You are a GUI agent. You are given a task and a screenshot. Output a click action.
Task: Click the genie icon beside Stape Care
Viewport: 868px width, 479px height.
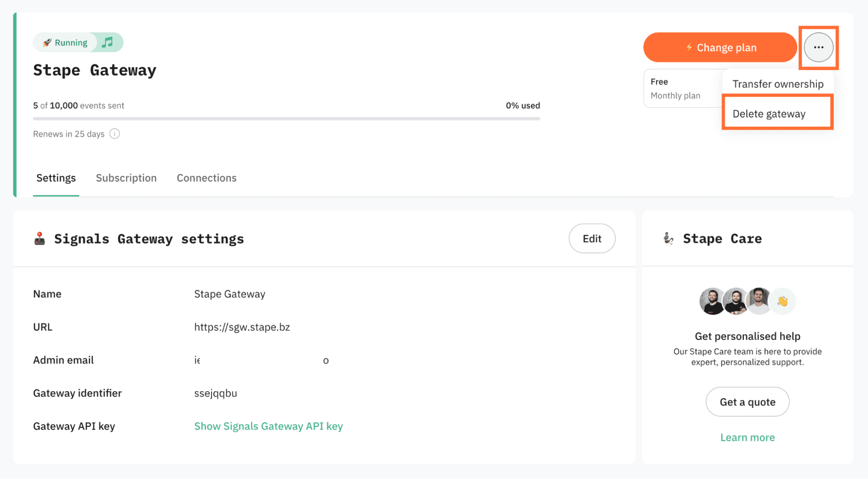coord(669,238)
